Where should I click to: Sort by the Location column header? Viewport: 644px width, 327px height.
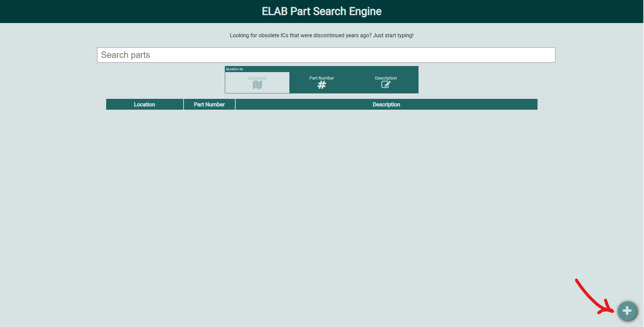point(144,105)
